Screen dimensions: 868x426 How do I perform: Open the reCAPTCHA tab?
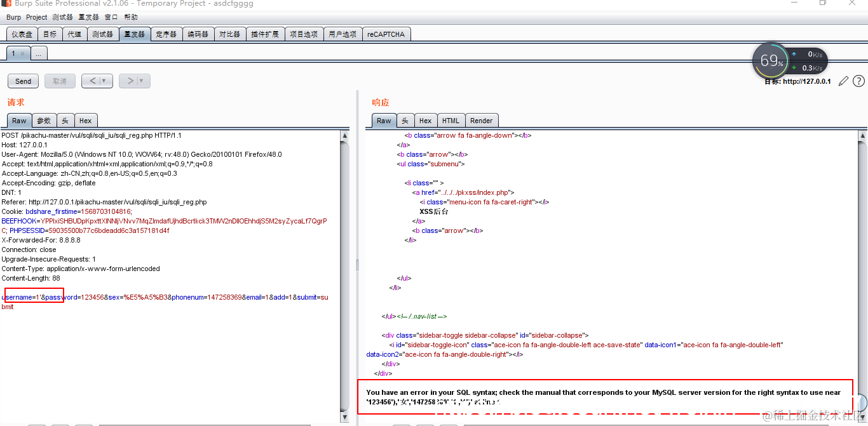[x=386, y=34]
